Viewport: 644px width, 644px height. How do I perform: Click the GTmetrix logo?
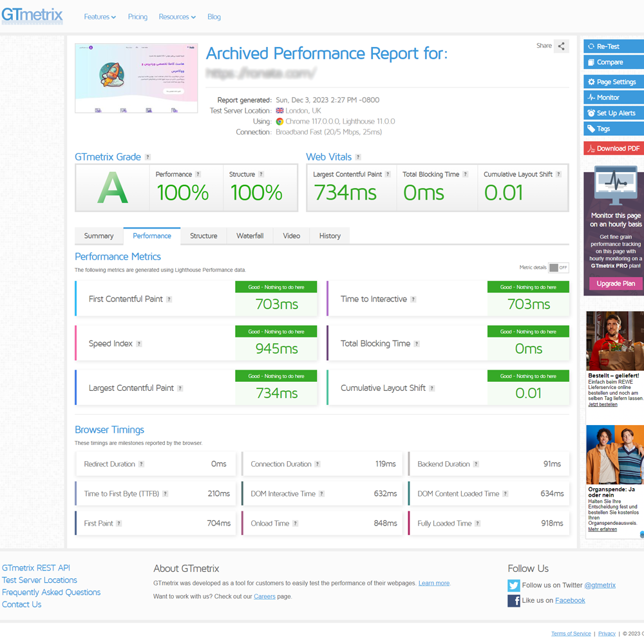pos(32,15)
